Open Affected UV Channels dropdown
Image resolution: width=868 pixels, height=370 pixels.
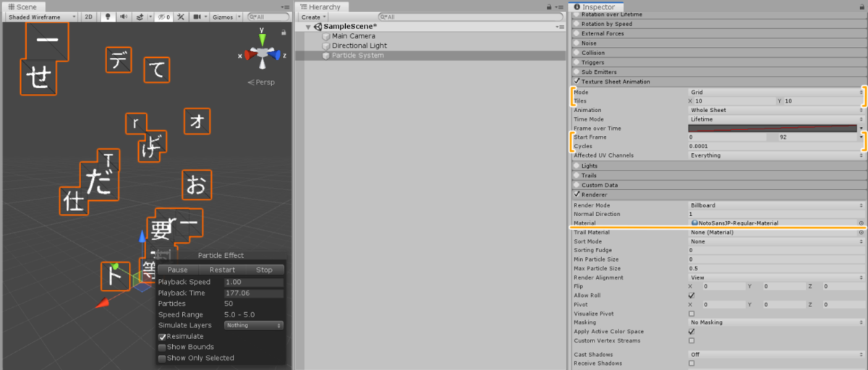tap(777, 155)
